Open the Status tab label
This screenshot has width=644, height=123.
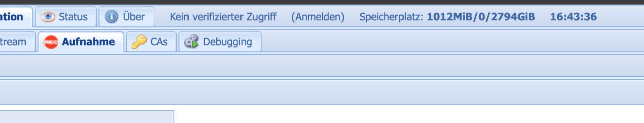pos(73,17)
